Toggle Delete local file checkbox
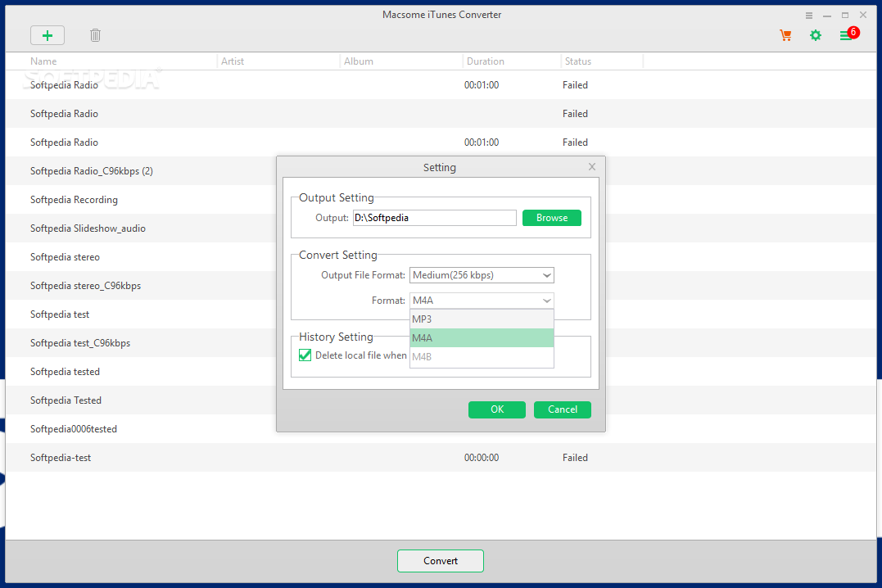 click(x=305, y=355)
